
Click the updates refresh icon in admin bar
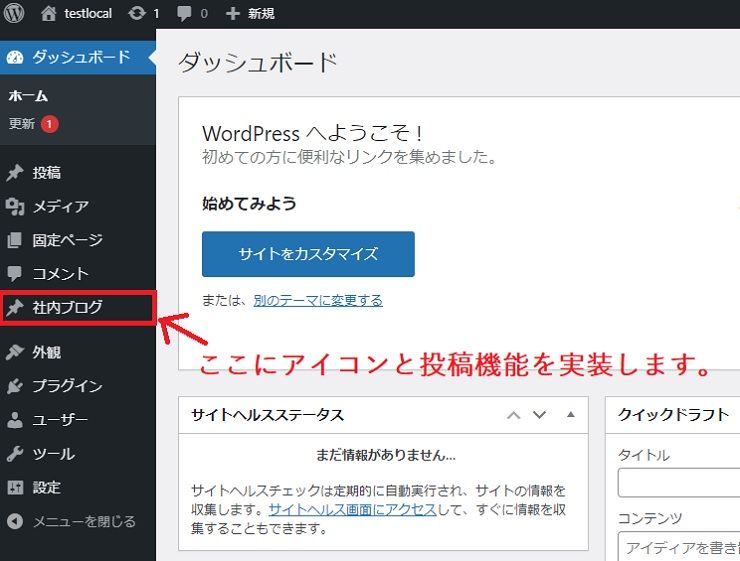[136, 13]
